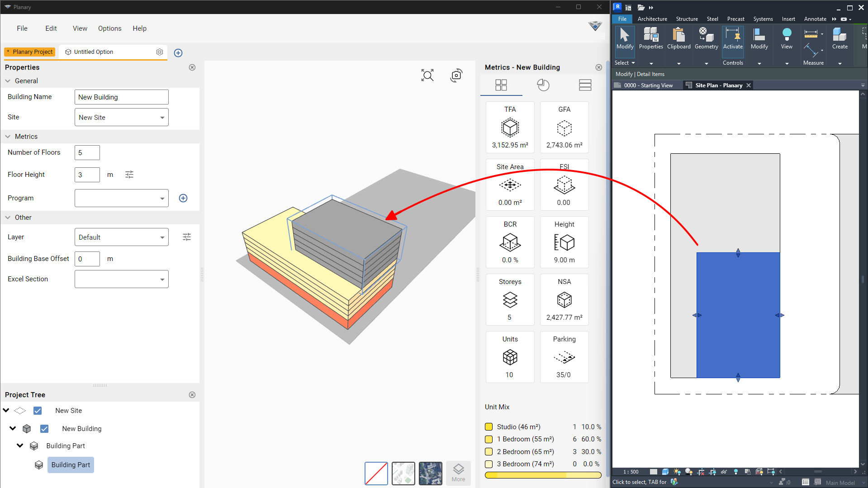The width and height of the screenshot is (868, 488).
Task: Click Revit temporary hide/isolate glasses icon
Action: (x=724, y=472)
